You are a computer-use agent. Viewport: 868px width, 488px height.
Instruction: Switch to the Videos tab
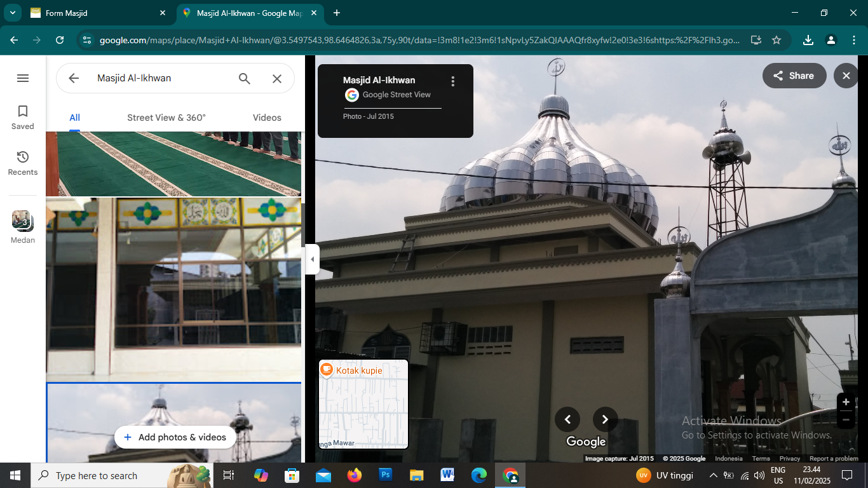(x=267, y=118)
